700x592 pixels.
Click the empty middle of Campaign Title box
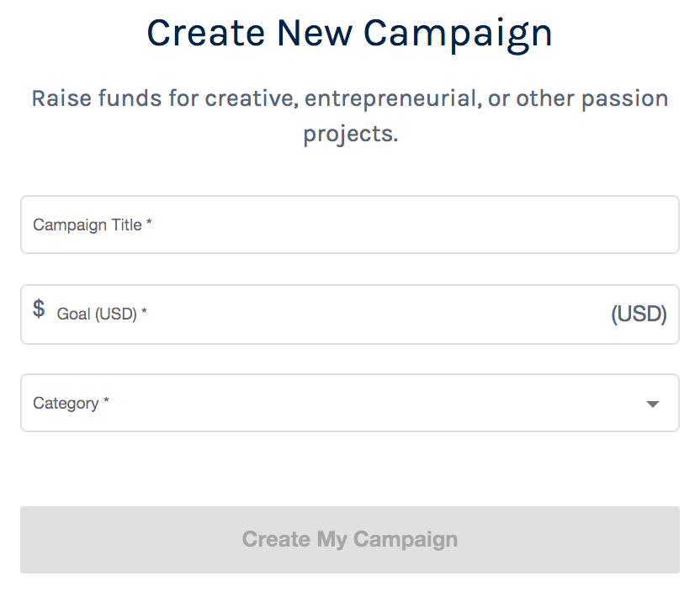click(x=415, y=225)
